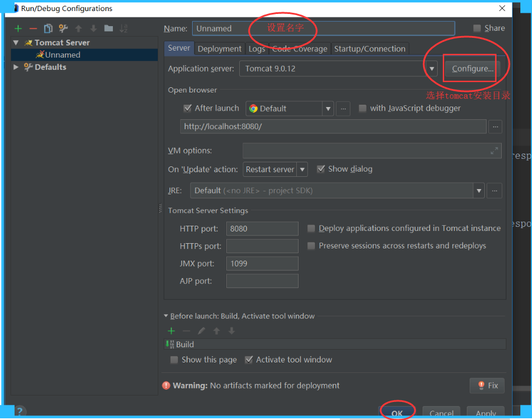Click Name input field
This screenshot has height=420, width=532.
pyautogui.click(x=324, y=29)
